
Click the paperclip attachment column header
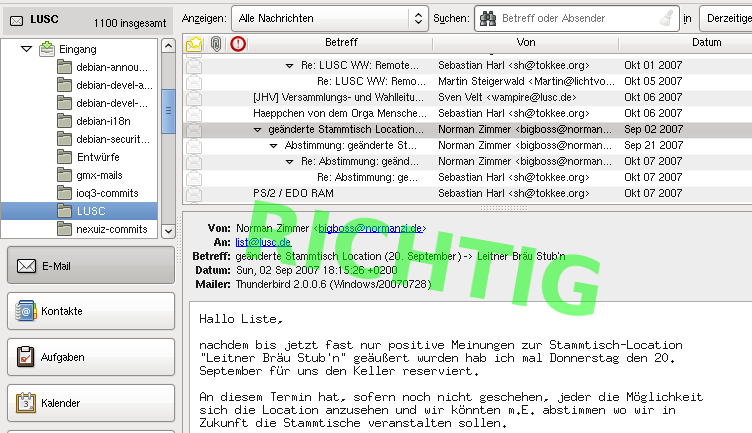(x=215, y=43)
